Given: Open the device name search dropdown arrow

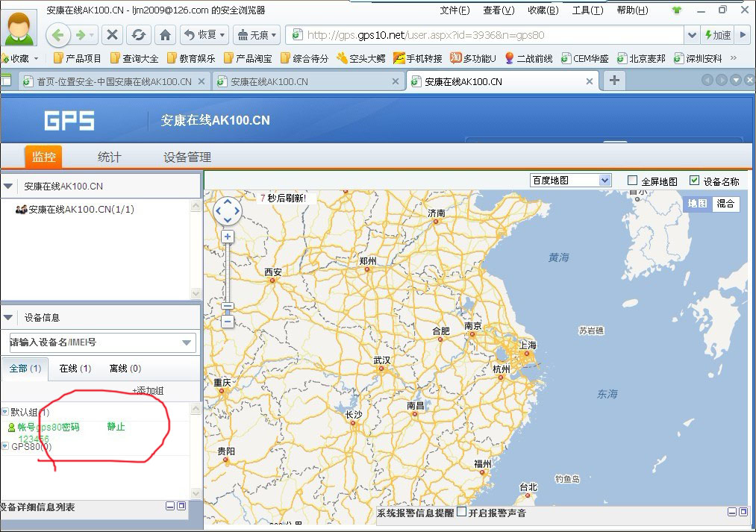Looking at the screenshot, I should [187, 342].
